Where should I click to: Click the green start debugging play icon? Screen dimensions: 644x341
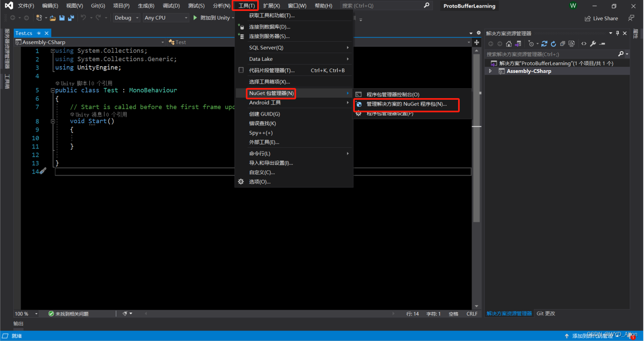click(x=195, y=17)
